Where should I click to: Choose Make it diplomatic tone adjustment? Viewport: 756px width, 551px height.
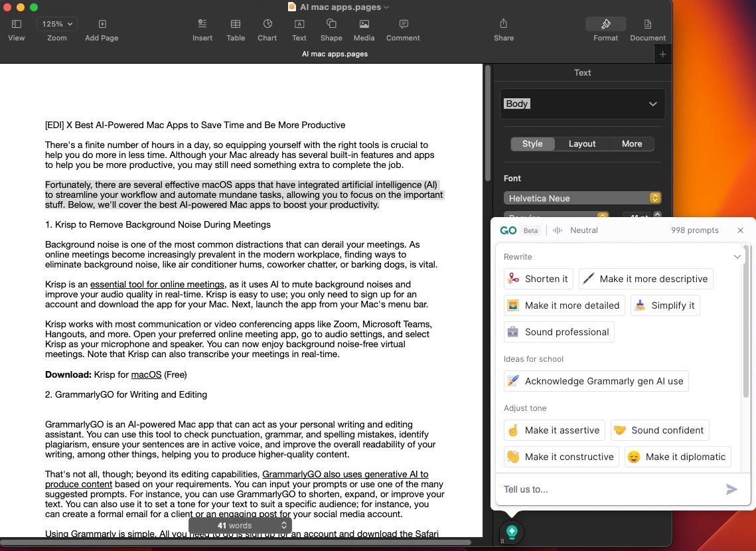(676, 457)
